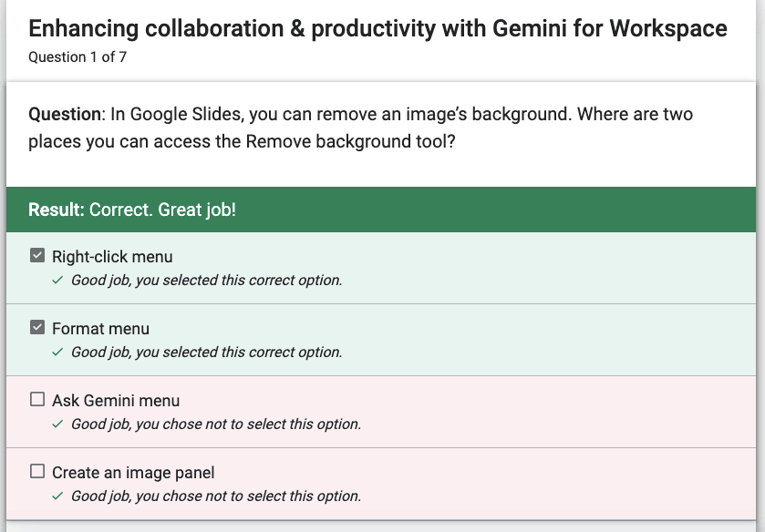Click the question text about Google Slides
765x532 pixels.
tap(360, 128)
